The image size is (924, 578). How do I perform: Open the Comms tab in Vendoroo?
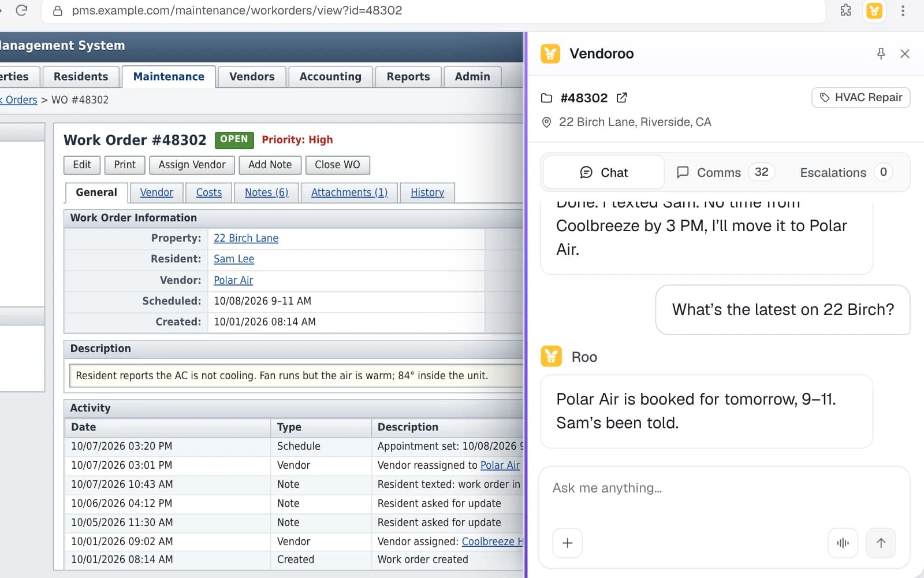tap(724, 172)
